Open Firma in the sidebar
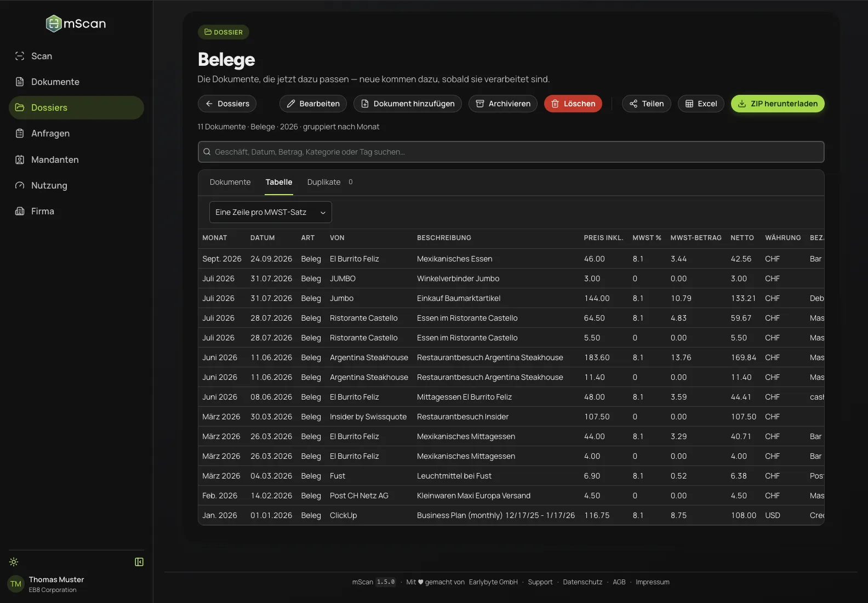Image resolution: width=868 pixels, height=603 pixels. coord(76,211)
